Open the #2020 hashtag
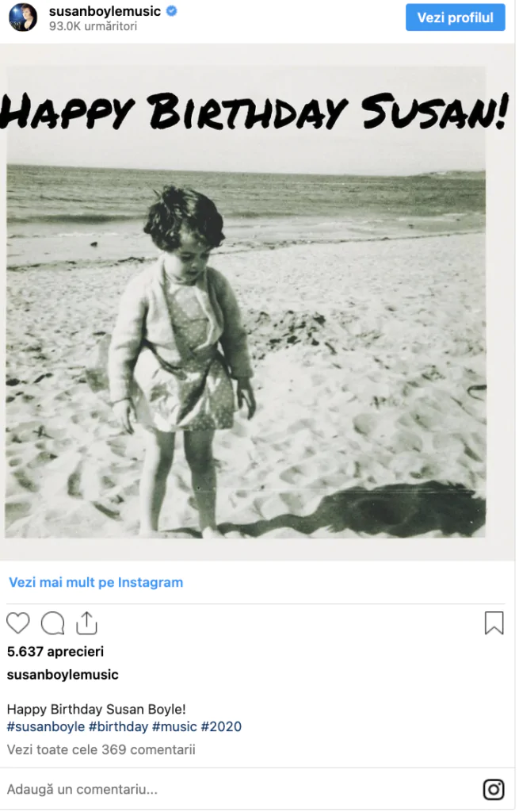The image size is (519, 812). pyautogui.click(x=221, y=726)
